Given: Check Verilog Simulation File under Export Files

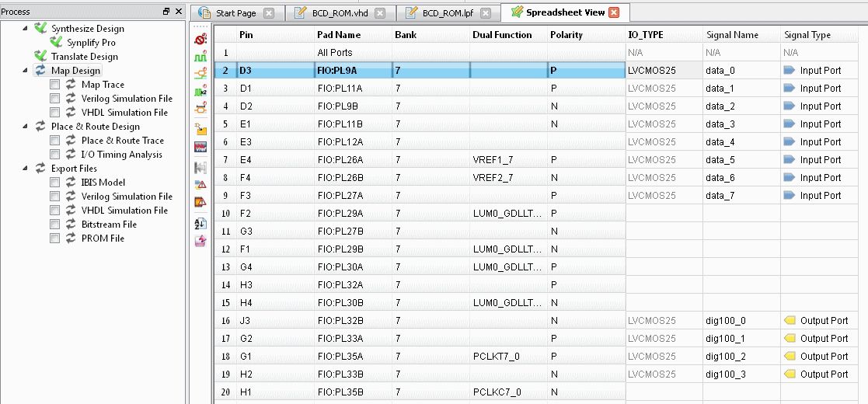Looking at the screenshot, I should coord(55,197).
